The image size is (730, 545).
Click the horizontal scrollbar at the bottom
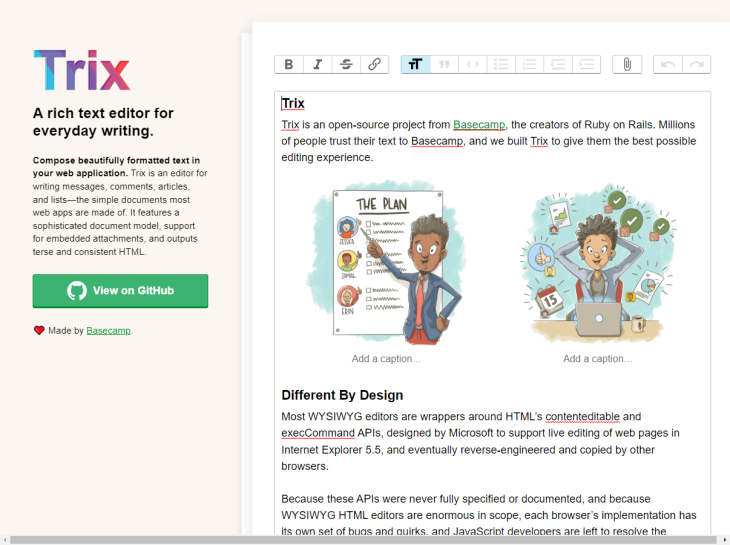coord(365,540)
